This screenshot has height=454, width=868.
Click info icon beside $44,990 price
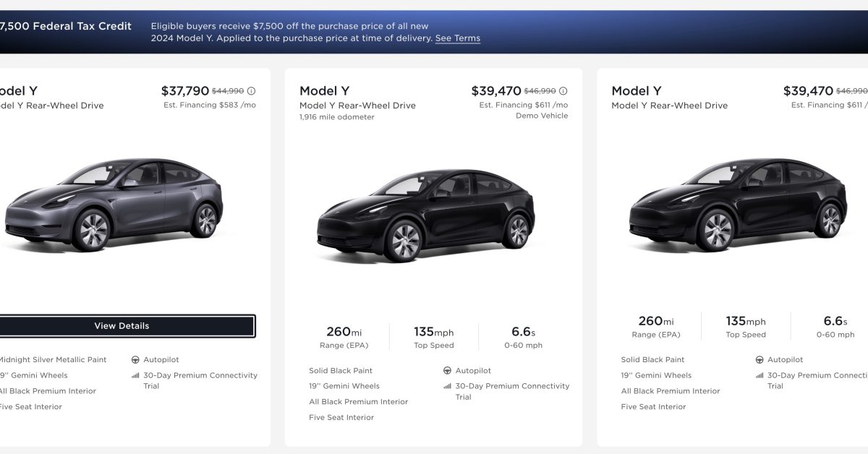coord(252,92)
